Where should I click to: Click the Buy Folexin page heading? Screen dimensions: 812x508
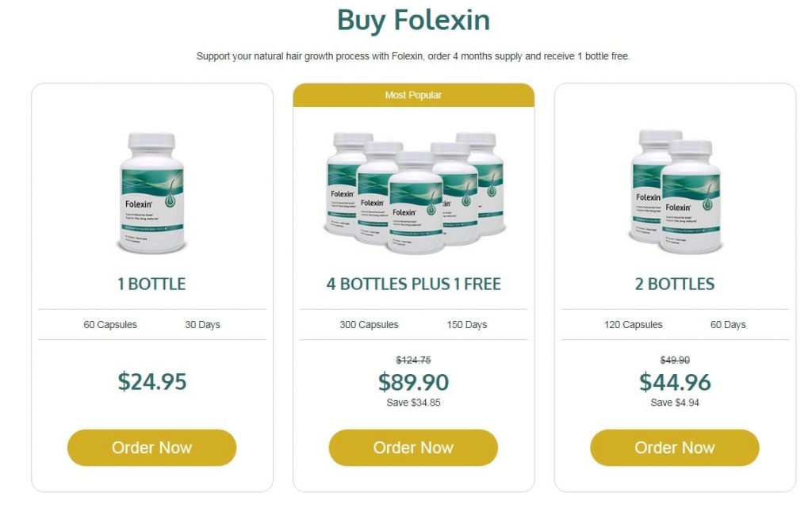(x=412, y=21)
